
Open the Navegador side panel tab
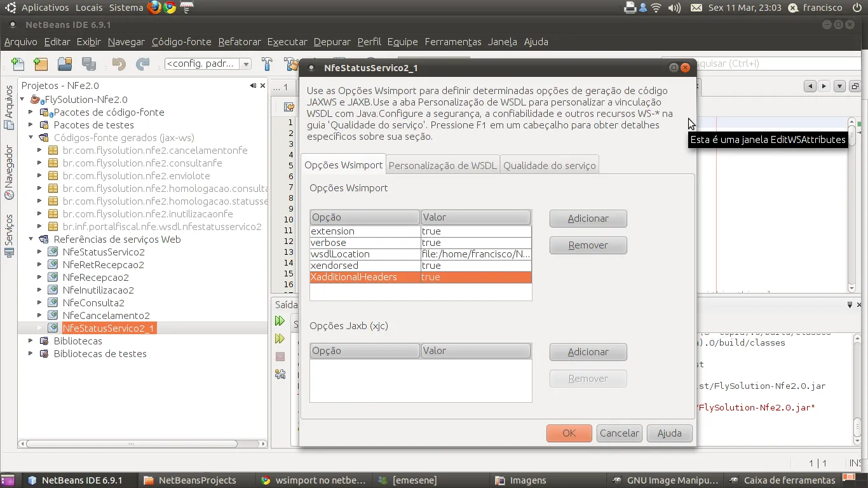click(9, 172)
